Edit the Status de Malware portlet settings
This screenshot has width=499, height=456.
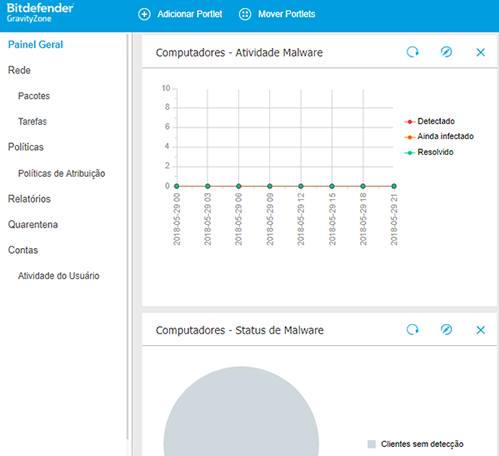click(446, 330)
